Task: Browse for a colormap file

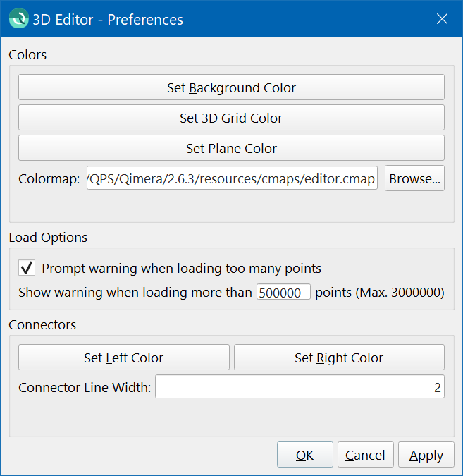Action: [414, 178]
